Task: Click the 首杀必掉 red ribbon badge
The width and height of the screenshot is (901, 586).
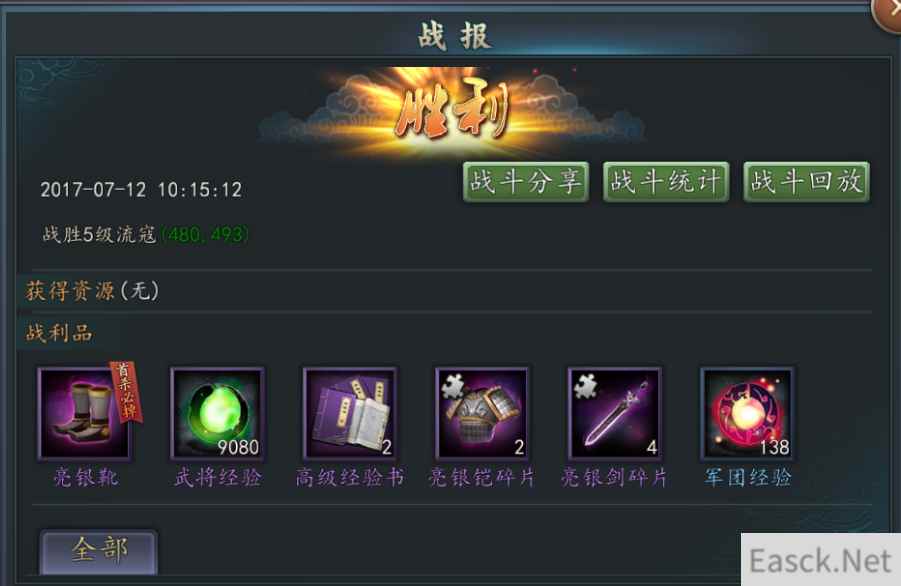Action: coord(127,391)
